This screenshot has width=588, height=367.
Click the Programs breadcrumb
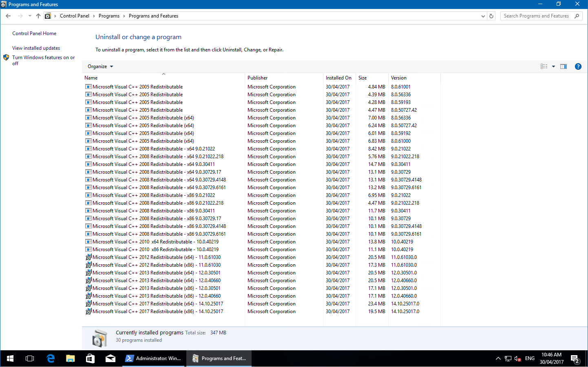coord(109,16)
